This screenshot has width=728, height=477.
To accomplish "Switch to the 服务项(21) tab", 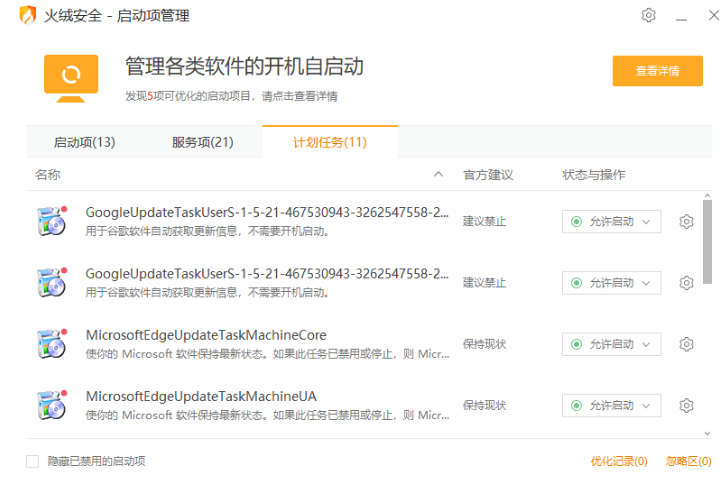I will [x=202, y=142].
